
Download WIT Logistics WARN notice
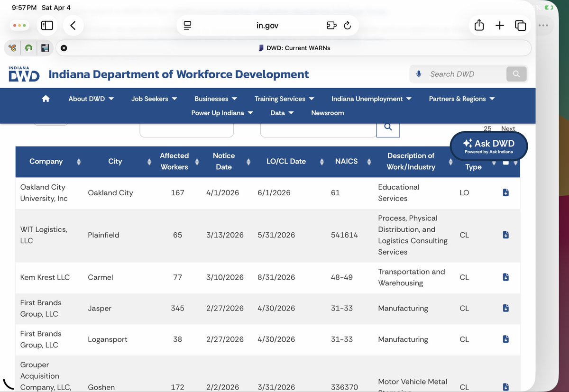click(505, 235)
